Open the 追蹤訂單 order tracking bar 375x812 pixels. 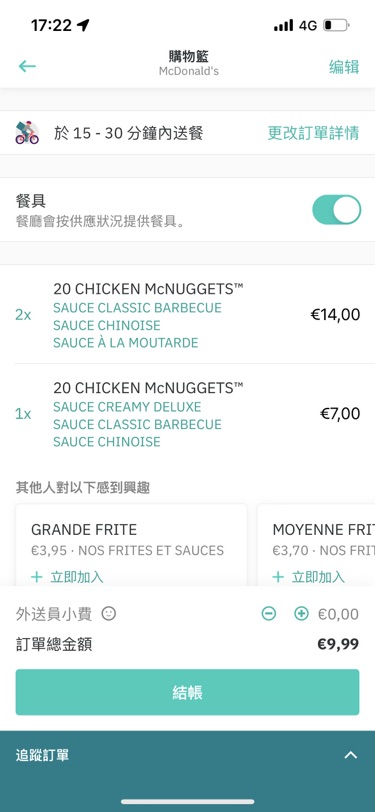point(188,755)
